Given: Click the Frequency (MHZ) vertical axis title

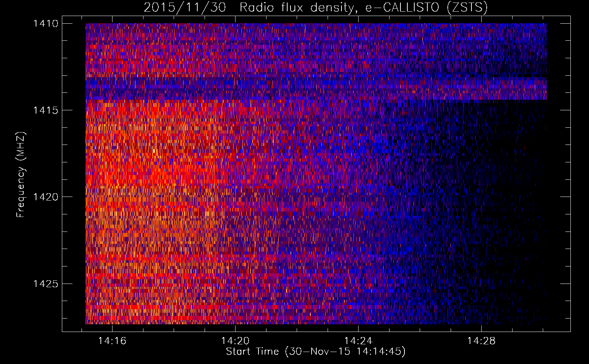Looking at the screenshot, I should pos(21,175).
